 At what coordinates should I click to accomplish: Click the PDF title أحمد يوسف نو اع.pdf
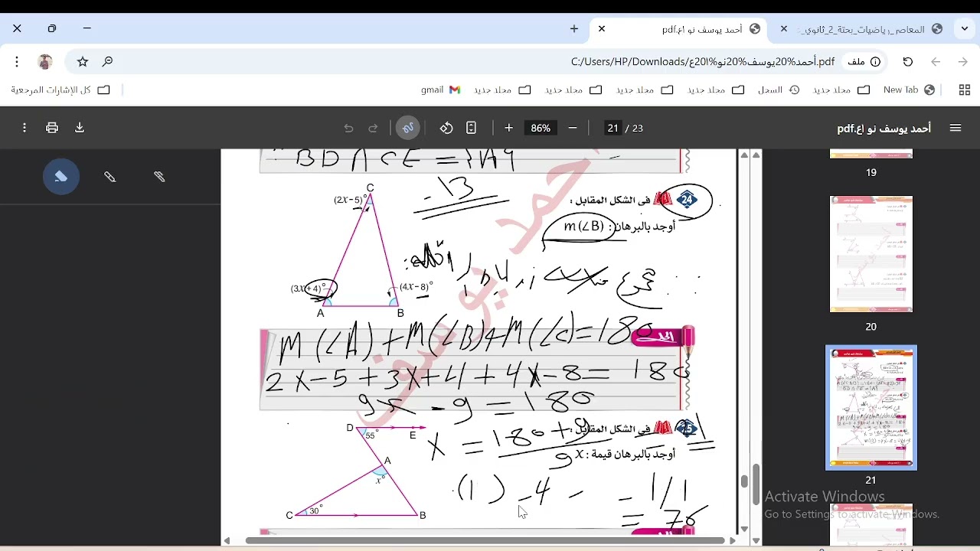click(x=884, y=128)
